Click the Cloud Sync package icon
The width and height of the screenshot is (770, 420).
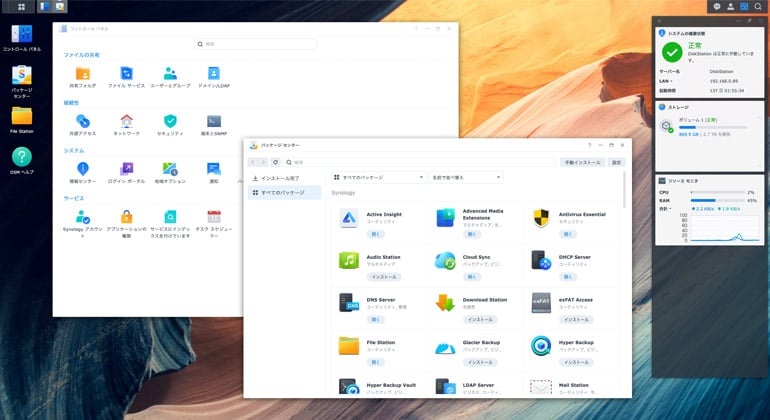[445, 260]
